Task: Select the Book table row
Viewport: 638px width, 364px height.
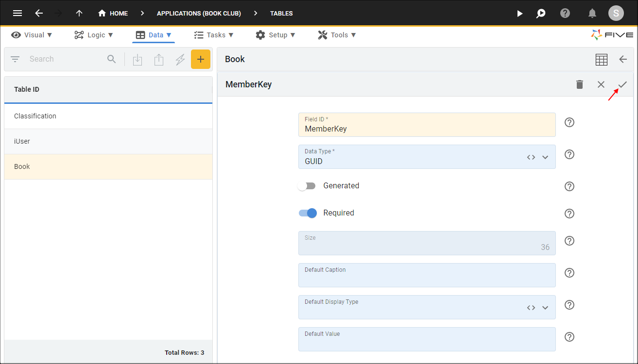Action: (x=108, y=166)
